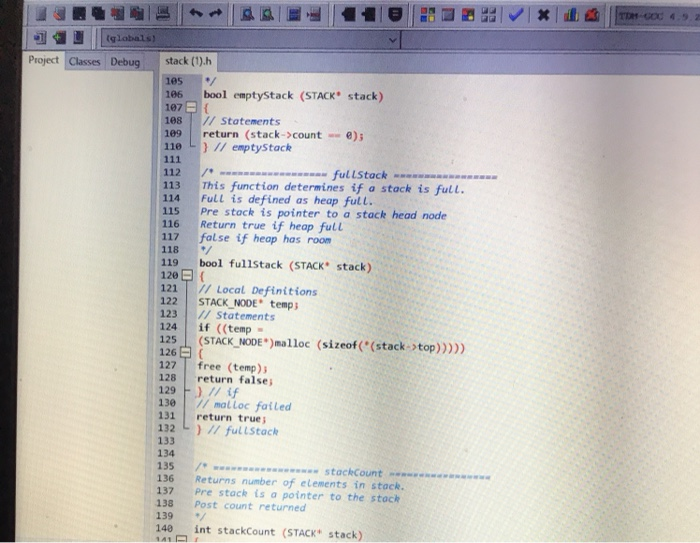Click 'STACK_NODE* temp;' declaration line
Image resolution: width=700 pixels, height=543 pixels.
click(x=248, y=304)
